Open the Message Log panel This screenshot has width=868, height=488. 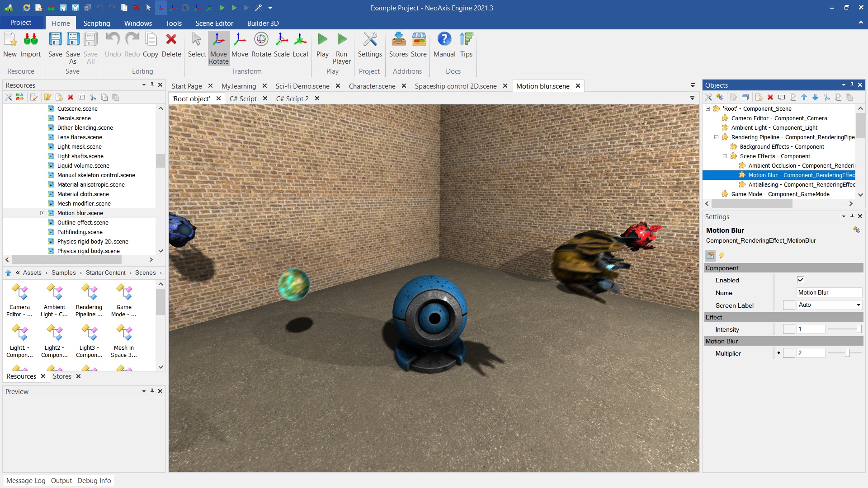pyautogui.click(x=26, y=481)
